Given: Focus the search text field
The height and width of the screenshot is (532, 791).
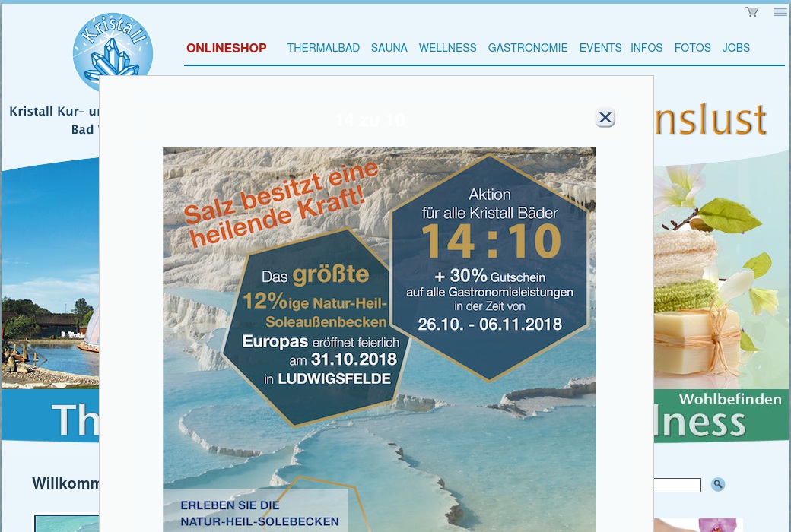Looking at the screenshot, I should click(x=677, y=485).
